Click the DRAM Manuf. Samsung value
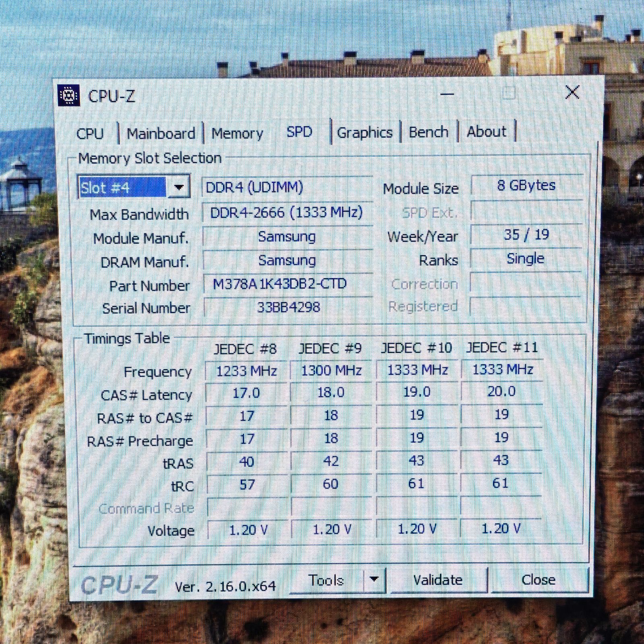 (287, 260)
